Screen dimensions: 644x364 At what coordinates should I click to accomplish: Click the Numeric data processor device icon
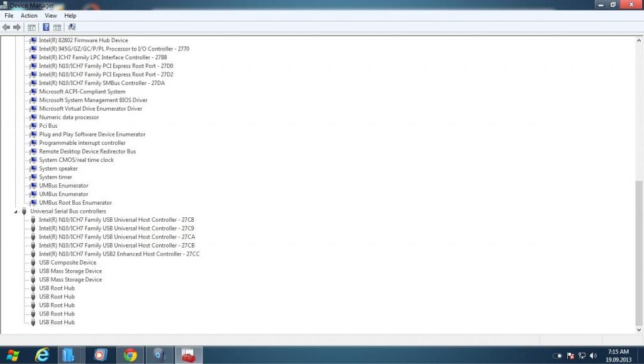(x=33, y=117)
